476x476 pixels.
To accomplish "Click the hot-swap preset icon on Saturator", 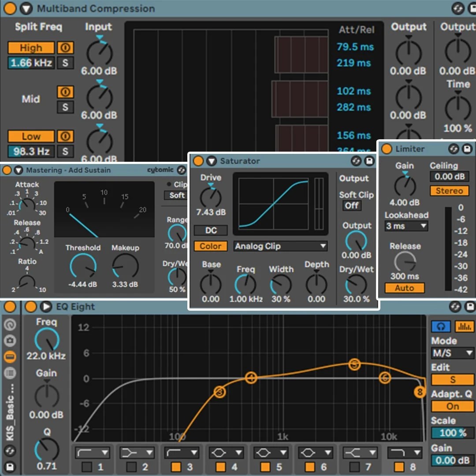I will click(x=356, y=161).
